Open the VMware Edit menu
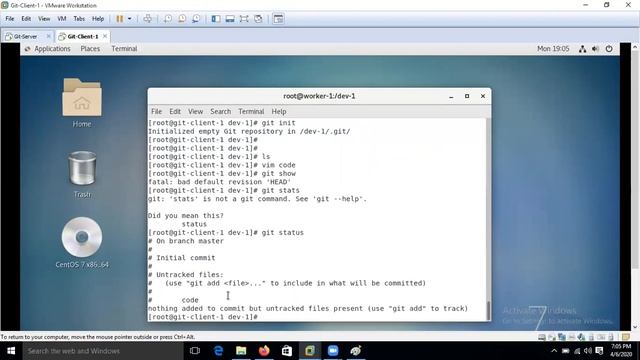The width and height of the screenshot is (640, 360). coord(26,19)
